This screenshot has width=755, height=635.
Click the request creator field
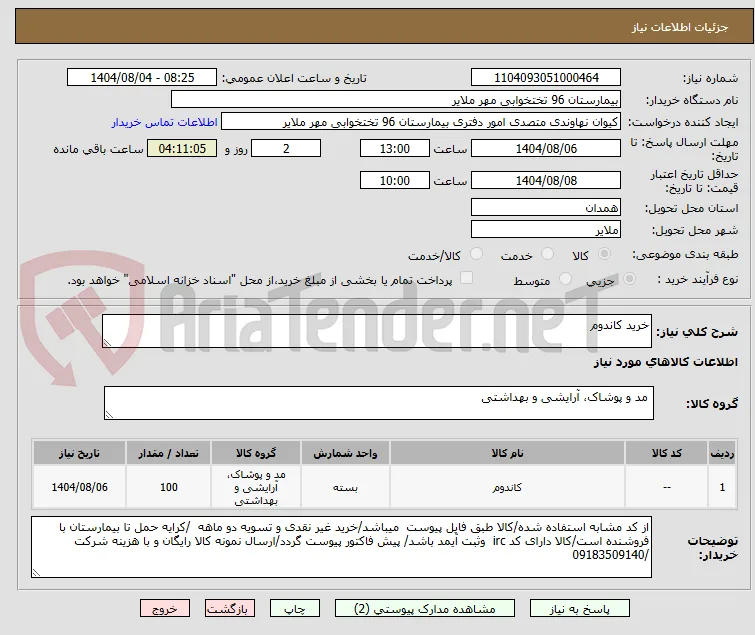pos(421,122)
